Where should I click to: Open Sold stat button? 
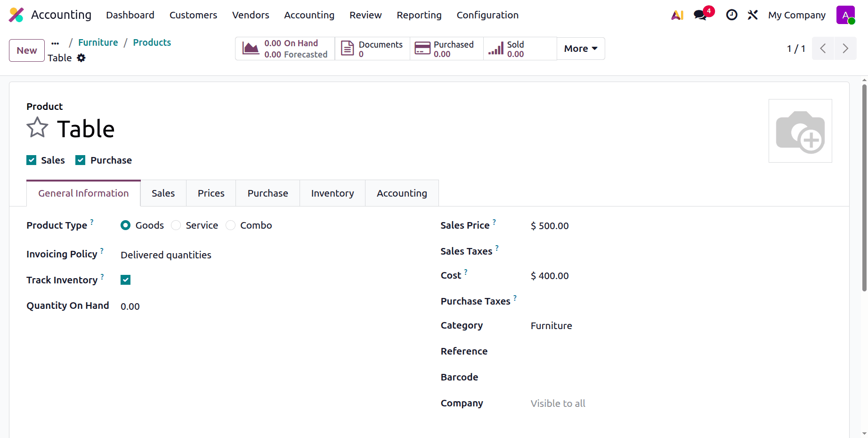[520, 49]
